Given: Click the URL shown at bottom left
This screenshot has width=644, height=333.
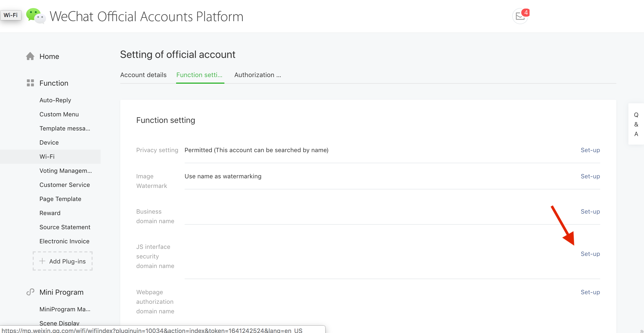Looking at the screenshot, I should (x=151, y=330).
